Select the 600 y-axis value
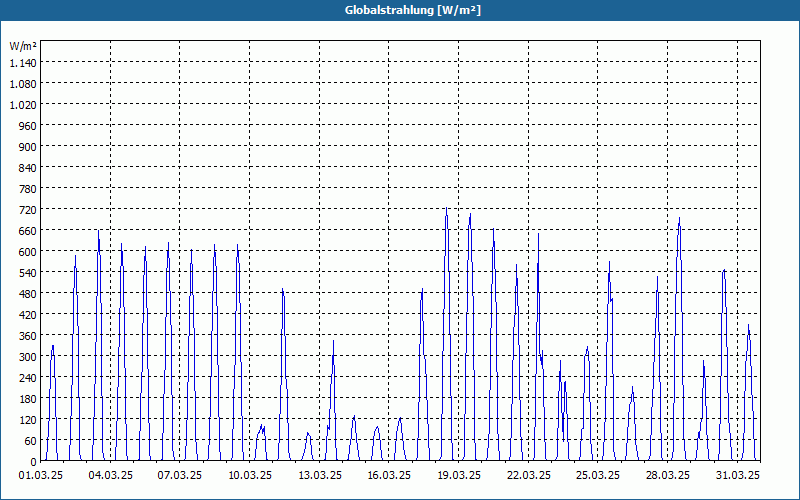Image resolution: width=800 pixels, height=500 pixels. [x=28, y=252]
